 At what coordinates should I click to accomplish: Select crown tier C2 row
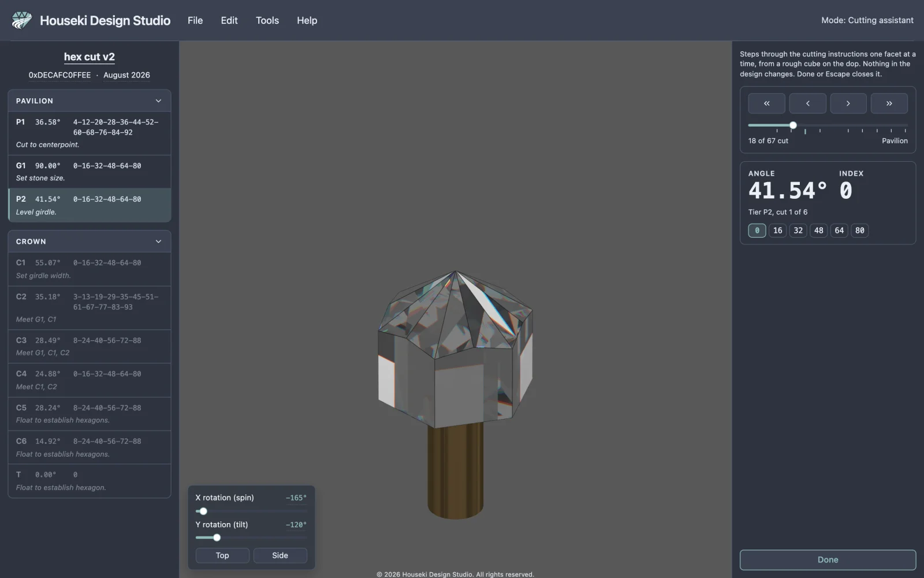point(90,307)
